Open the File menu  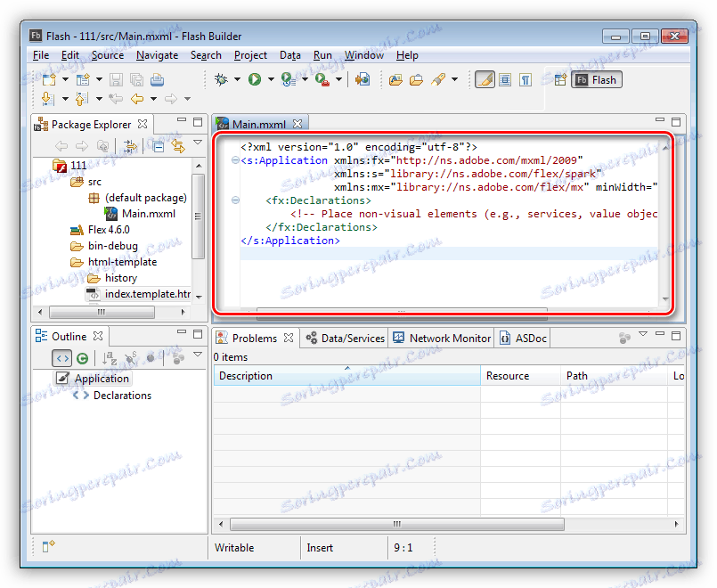tap(41, 55)
